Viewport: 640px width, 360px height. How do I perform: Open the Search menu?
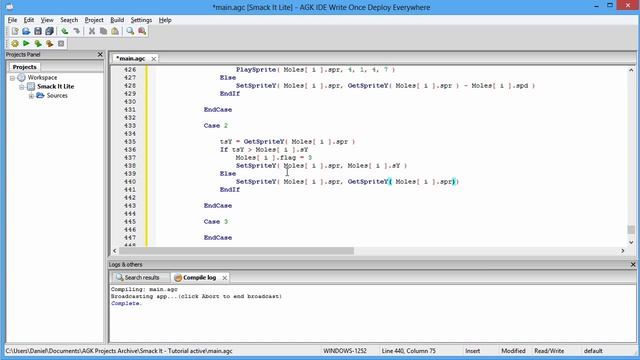point(69,20)
